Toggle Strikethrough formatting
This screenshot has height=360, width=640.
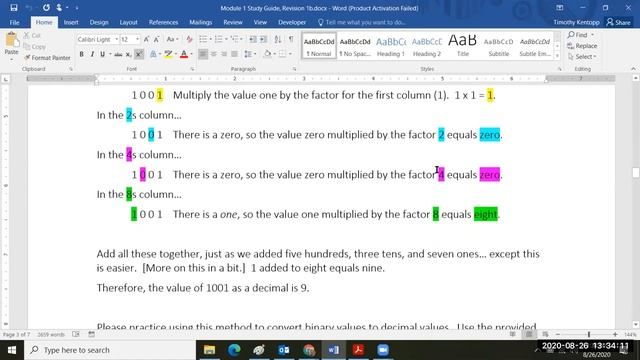tap(118, 54)
